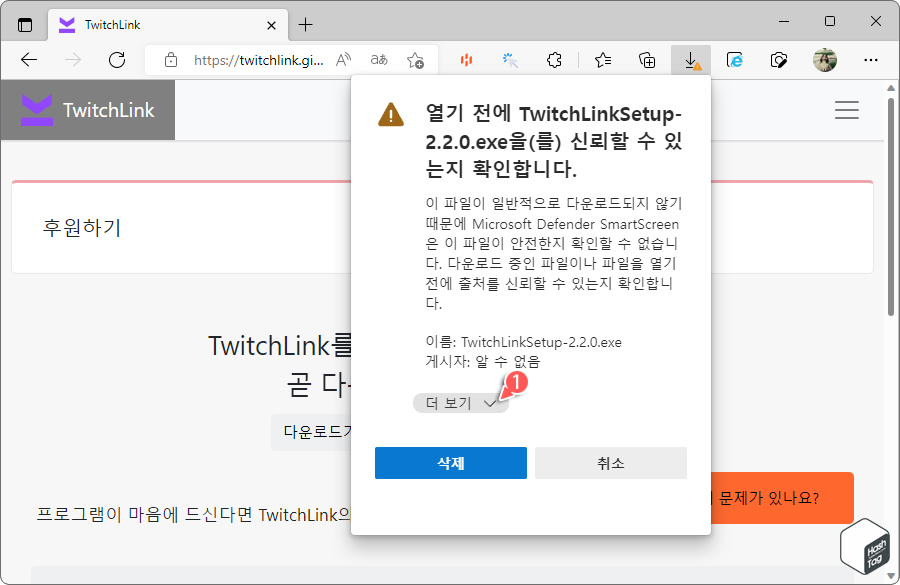The image size is (900, 585).
Task: Select the TwitchLink purple logo icon
Action: tap(35, 110)
